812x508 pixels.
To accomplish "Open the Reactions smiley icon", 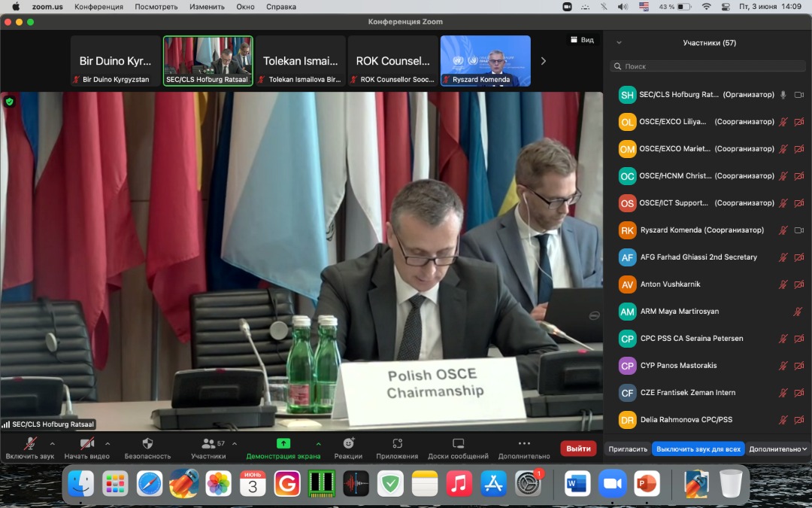I will (x=349, y=444).
